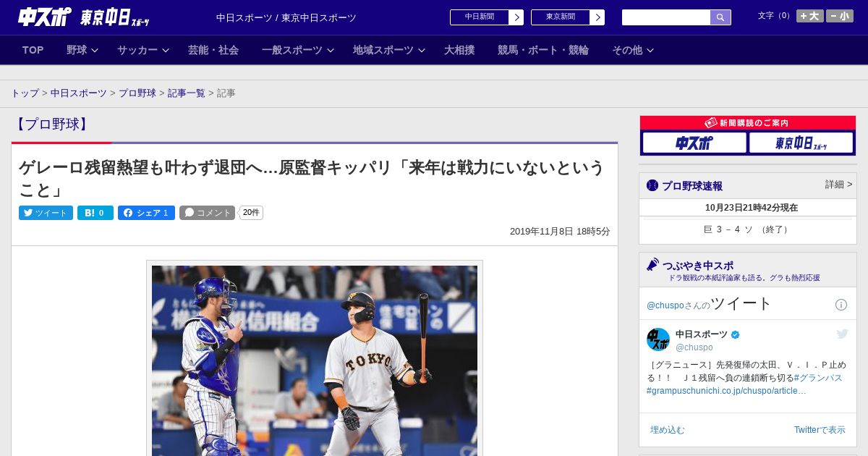Click the 巨 3 − 4 ソ score row

pos(747,229)
